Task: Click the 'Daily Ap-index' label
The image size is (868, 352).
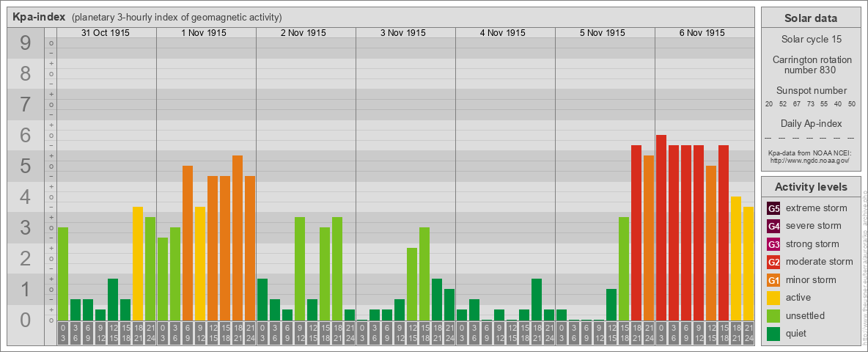Action: (x=811, y=123)
